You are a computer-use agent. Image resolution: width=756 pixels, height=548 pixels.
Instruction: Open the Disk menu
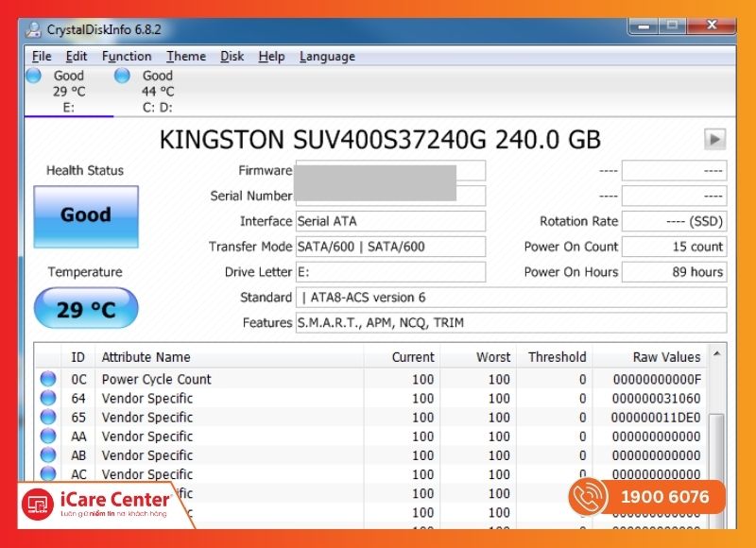tap(232, 57)
